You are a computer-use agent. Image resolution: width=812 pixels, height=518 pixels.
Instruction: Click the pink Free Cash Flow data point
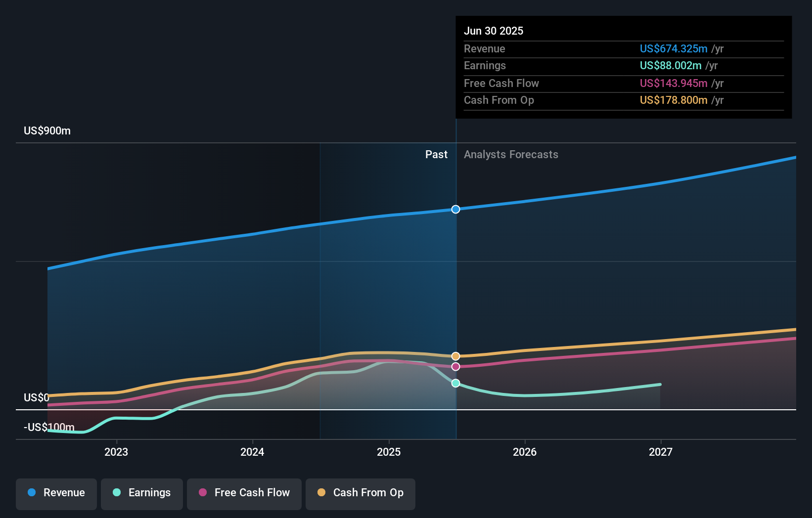455,367
